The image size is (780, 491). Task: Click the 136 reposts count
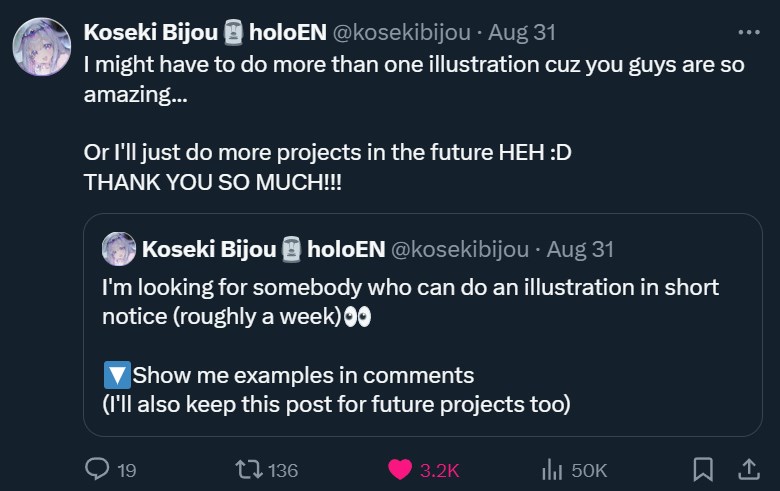pos(283,470)
